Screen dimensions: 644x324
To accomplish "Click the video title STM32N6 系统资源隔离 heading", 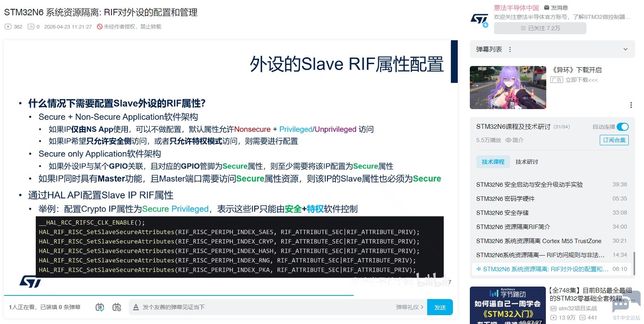I will point(101,12).
